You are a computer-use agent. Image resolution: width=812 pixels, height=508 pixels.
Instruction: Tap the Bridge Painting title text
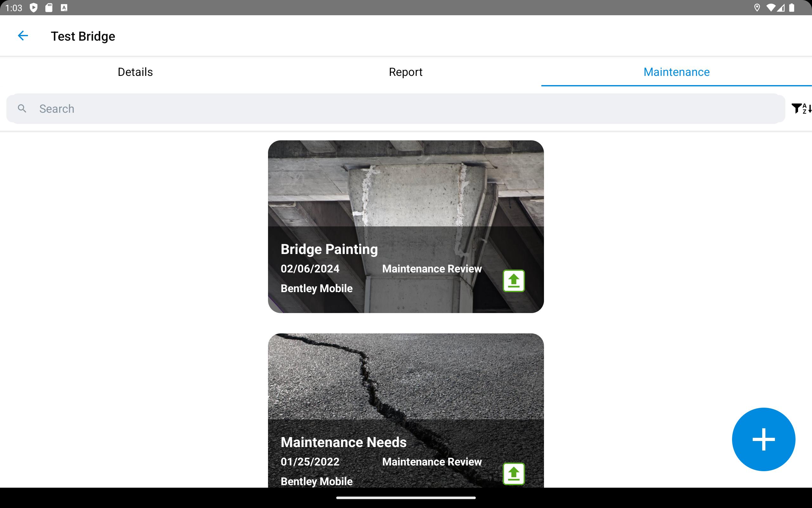click(329, 249)
